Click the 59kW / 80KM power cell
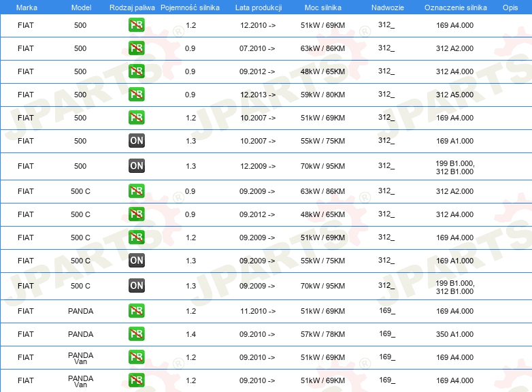This screenshot has width=532, height=392. click(322, 95)
